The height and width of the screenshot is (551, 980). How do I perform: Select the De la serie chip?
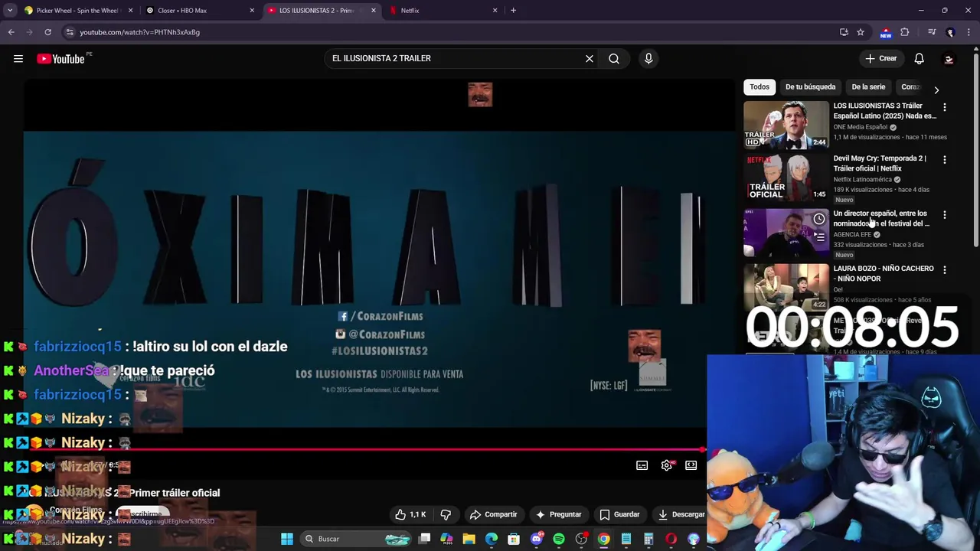click(868, 86)
